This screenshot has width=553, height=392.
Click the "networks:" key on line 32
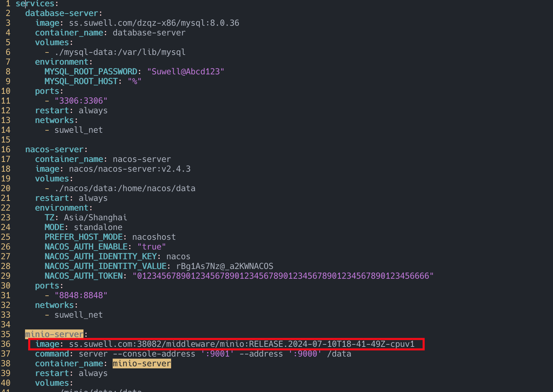click(x=56, y=305)
